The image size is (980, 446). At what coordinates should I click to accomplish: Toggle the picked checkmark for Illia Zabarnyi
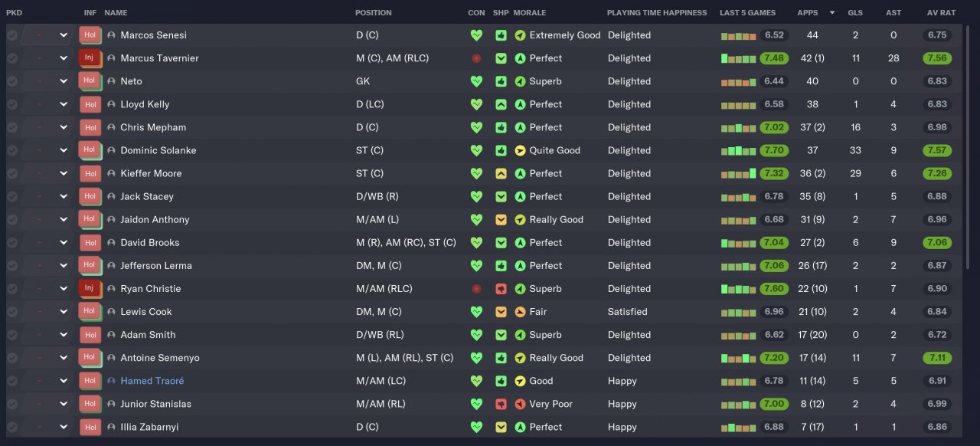point(12,427)
